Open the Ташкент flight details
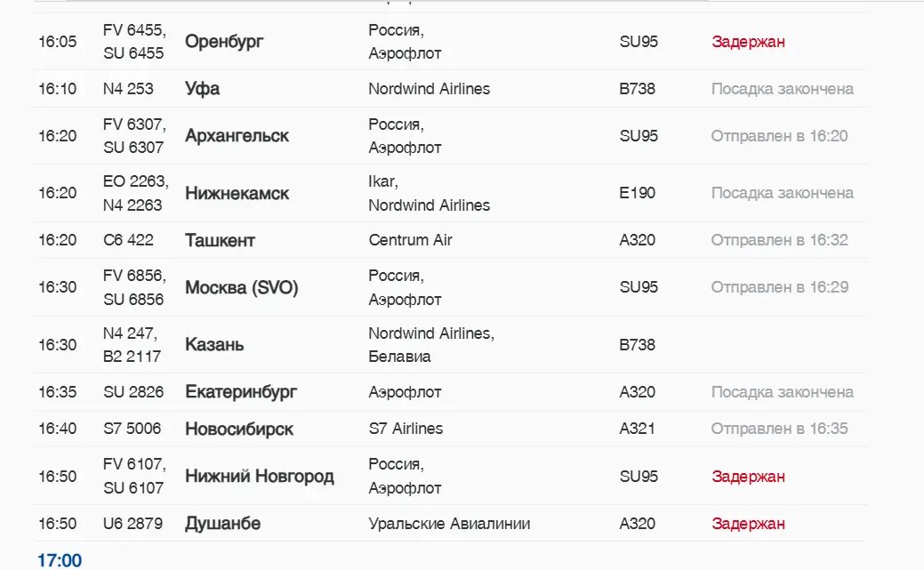924x570 pixels. pos(220,240)
